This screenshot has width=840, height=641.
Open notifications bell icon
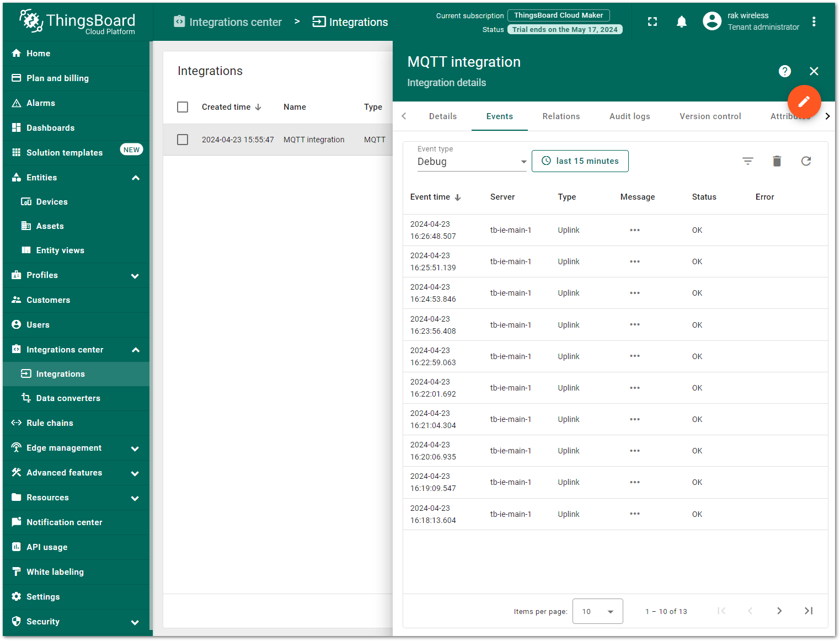click(x=682, y=22)
